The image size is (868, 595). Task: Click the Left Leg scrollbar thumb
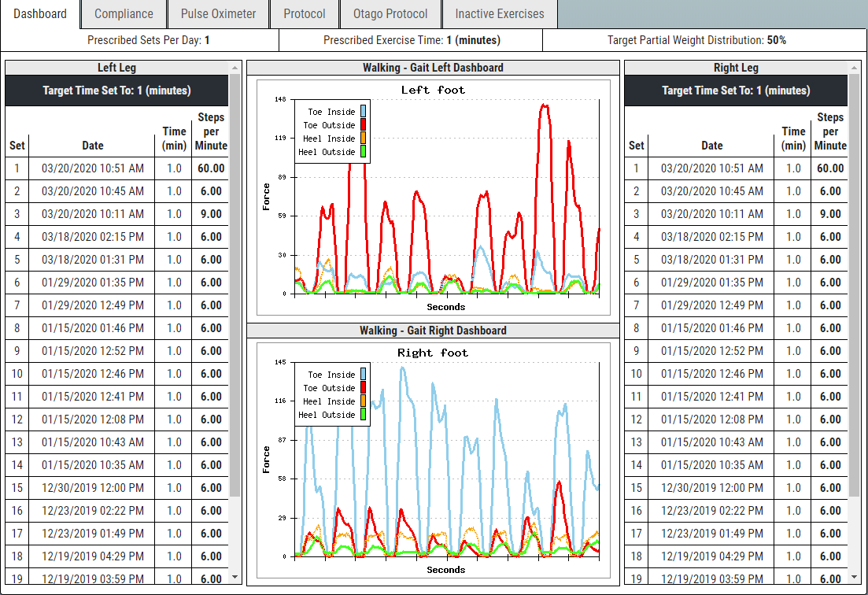pyautogui.click(x=235, y=286)
